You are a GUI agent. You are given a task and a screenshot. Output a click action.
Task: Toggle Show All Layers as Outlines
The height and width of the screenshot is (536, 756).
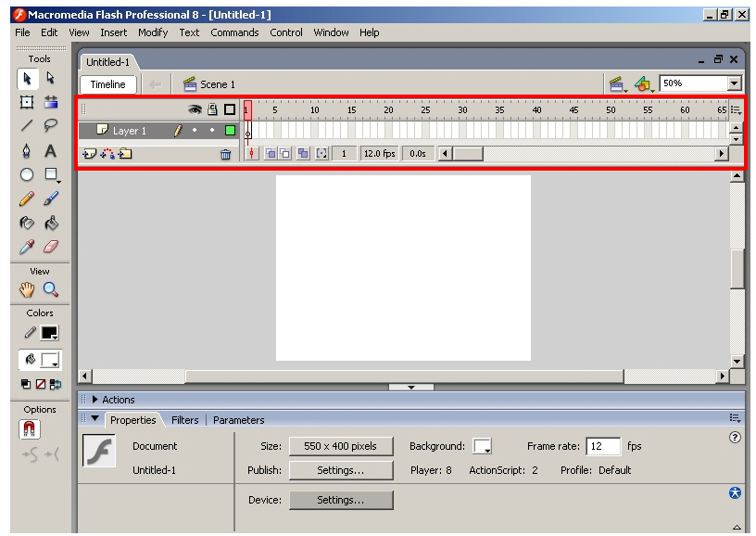coord(230,109)
